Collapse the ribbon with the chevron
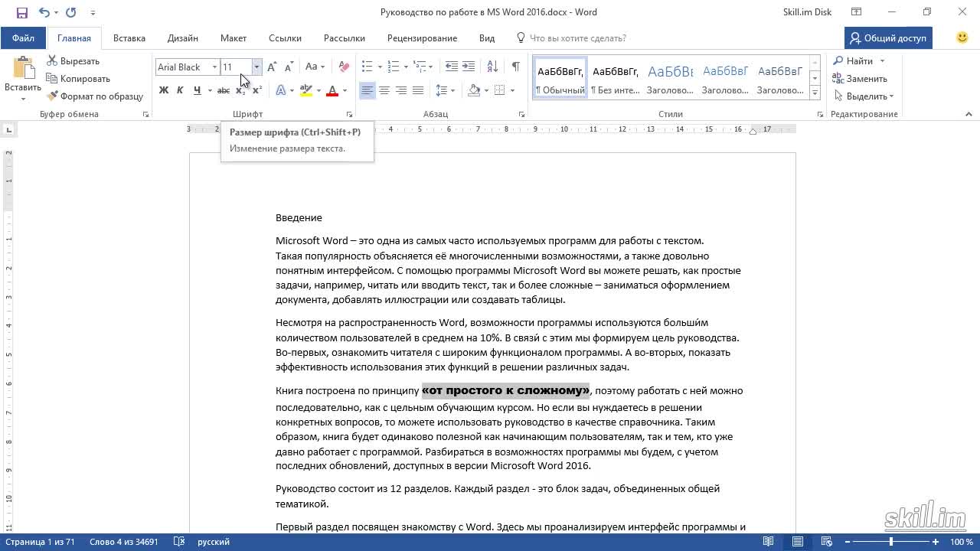 point(969,115)
